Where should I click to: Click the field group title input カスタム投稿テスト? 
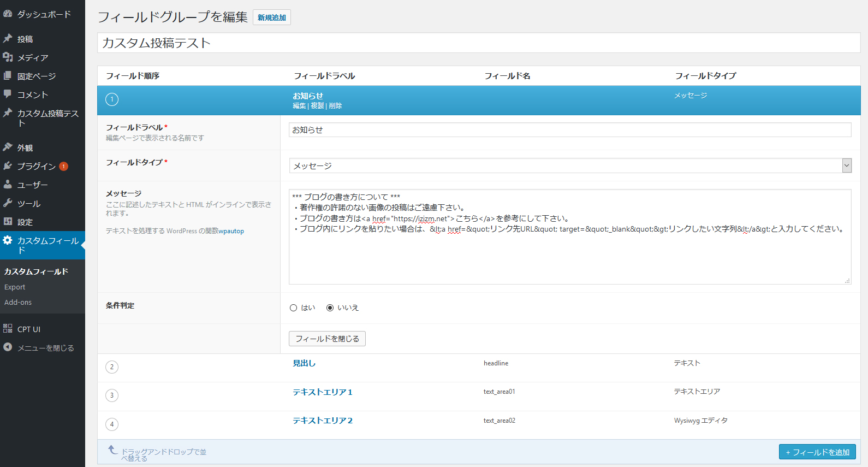[479, 43]
